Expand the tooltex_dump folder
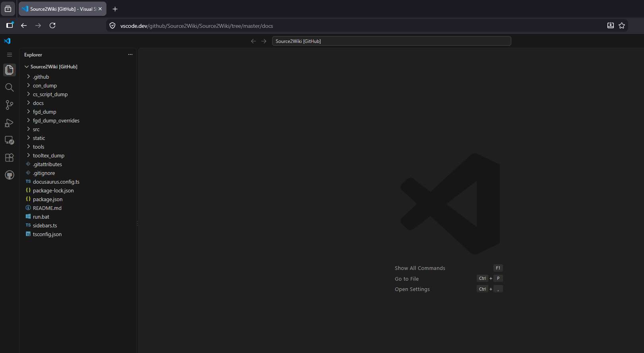644x353 pixels. tap(78, 155)
